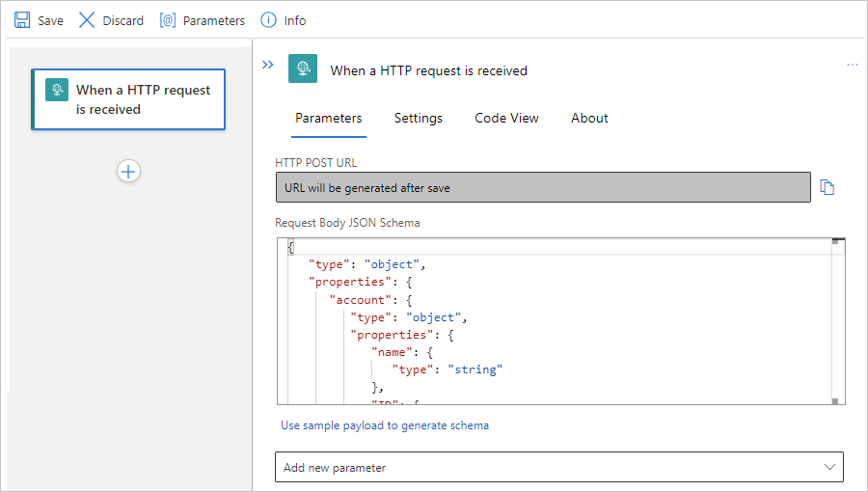Go to the About tab
The height and width of the screenshot is (492, 868).
[x=589, y=119]
